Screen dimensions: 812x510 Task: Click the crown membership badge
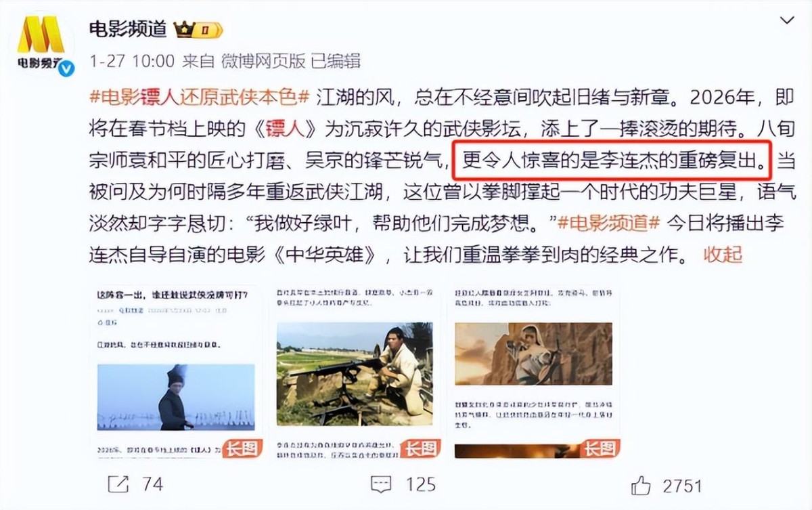(x=198, y=29)
